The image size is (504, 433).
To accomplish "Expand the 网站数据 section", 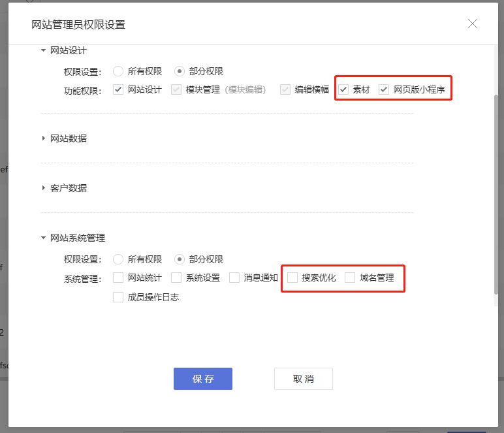I will [44, 138].
